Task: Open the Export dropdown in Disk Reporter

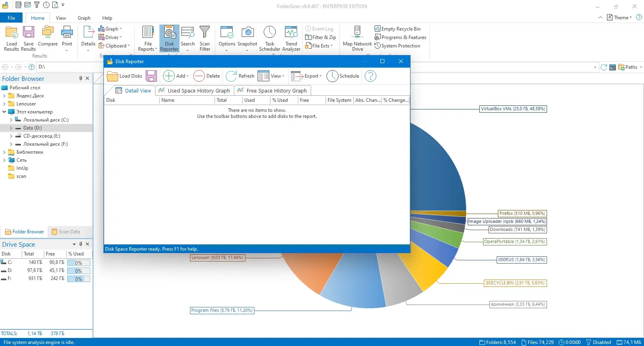Action: pos(306,76)
